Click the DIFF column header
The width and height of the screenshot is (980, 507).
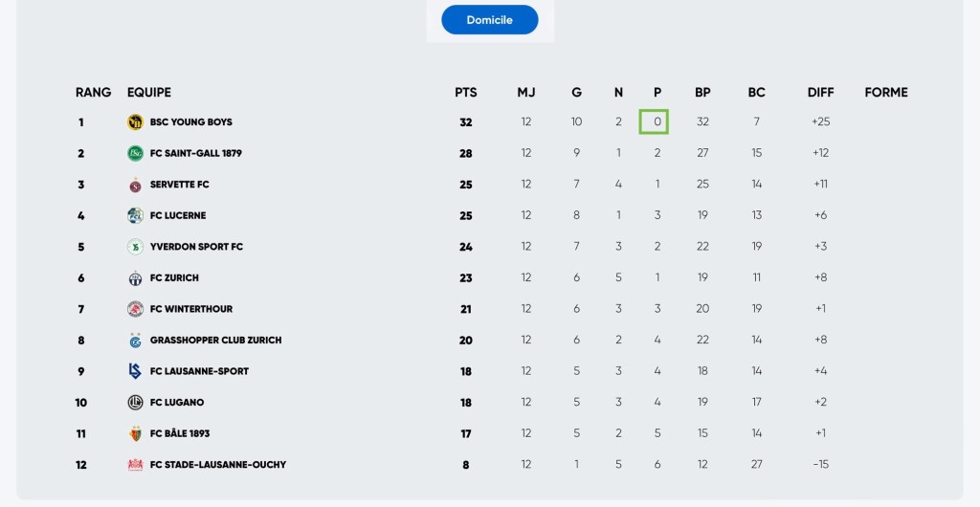(820, 93)
